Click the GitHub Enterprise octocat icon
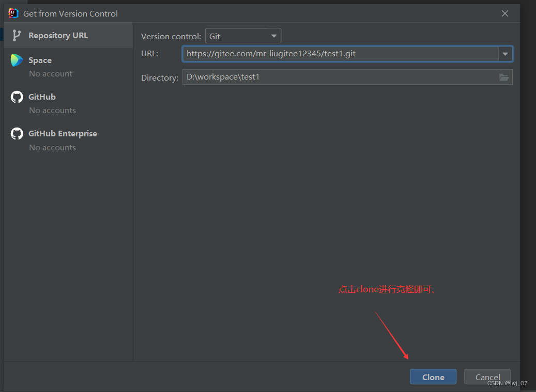 pos(17,134)
